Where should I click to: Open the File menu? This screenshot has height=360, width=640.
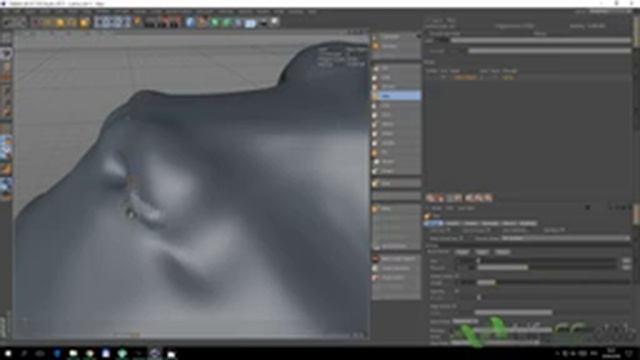(6, 12)
